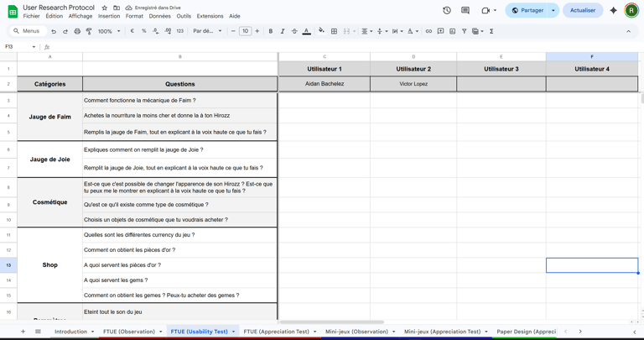Print the spreadsheet
Screen dimensions: 644x340
point(77,31)
